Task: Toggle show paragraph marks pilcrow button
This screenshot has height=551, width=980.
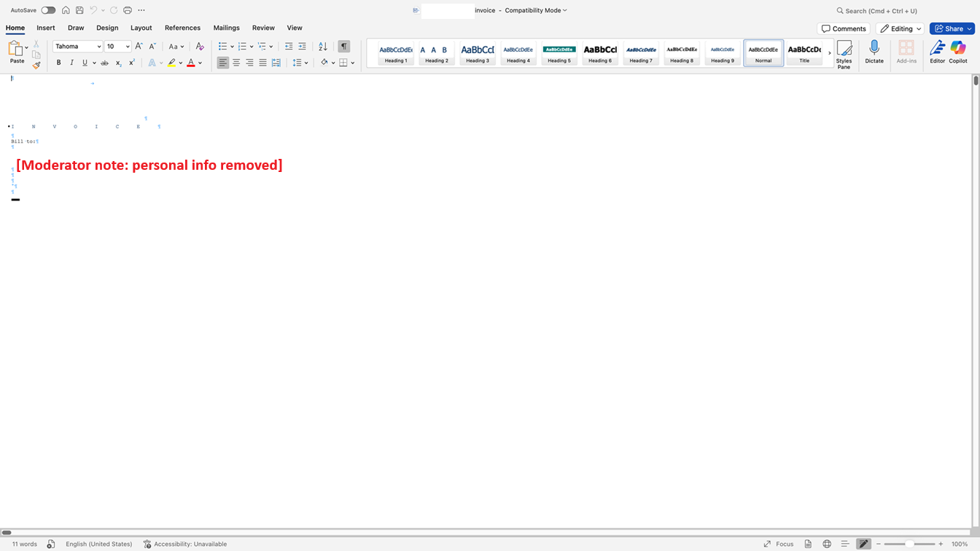Action: pos(344,46)
